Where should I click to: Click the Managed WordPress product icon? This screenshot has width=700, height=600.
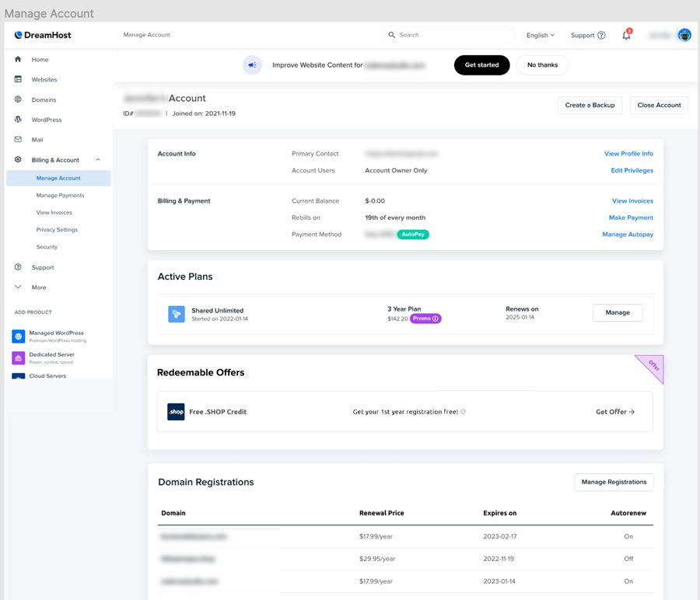[19, 336]
